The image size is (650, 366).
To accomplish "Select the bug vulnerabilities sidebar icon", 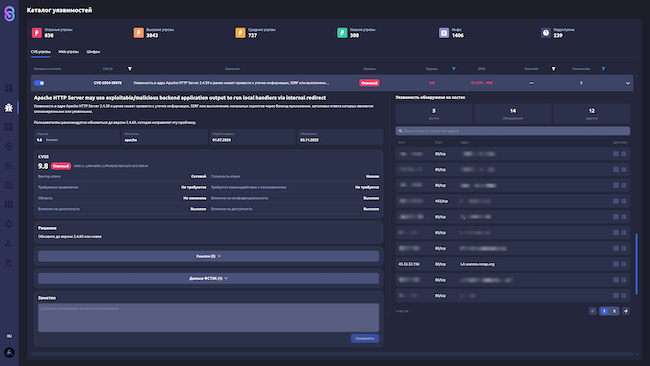I will 9,108.
